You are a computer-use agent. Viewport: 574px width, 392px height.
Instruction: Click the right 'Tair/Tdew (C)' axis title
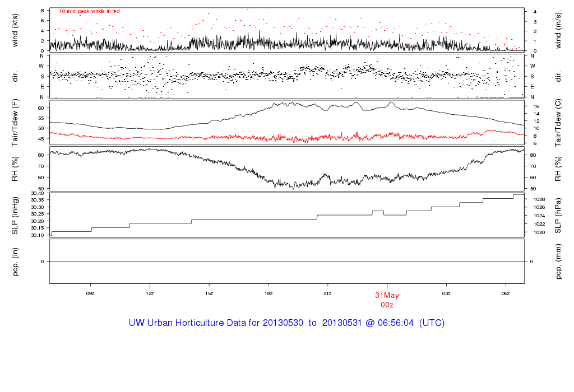click(x=558, y=123)
